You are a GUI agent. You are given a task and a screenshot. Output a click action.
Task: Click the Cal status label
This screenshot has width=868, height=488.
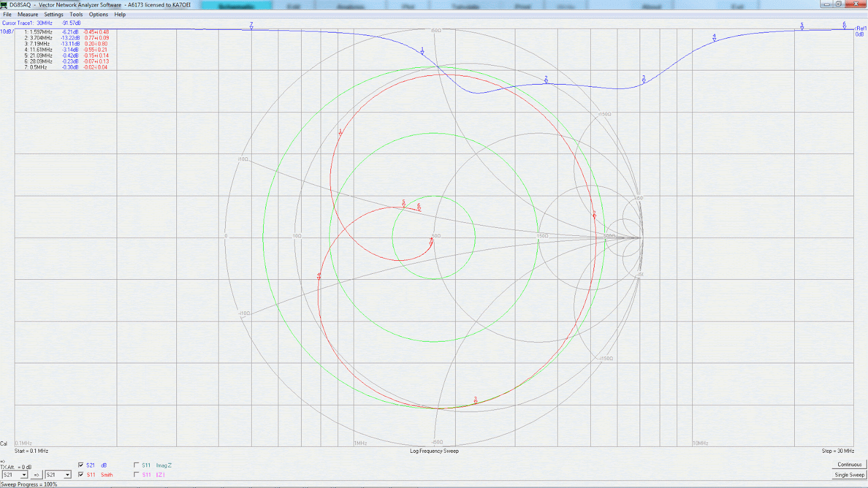4,444
